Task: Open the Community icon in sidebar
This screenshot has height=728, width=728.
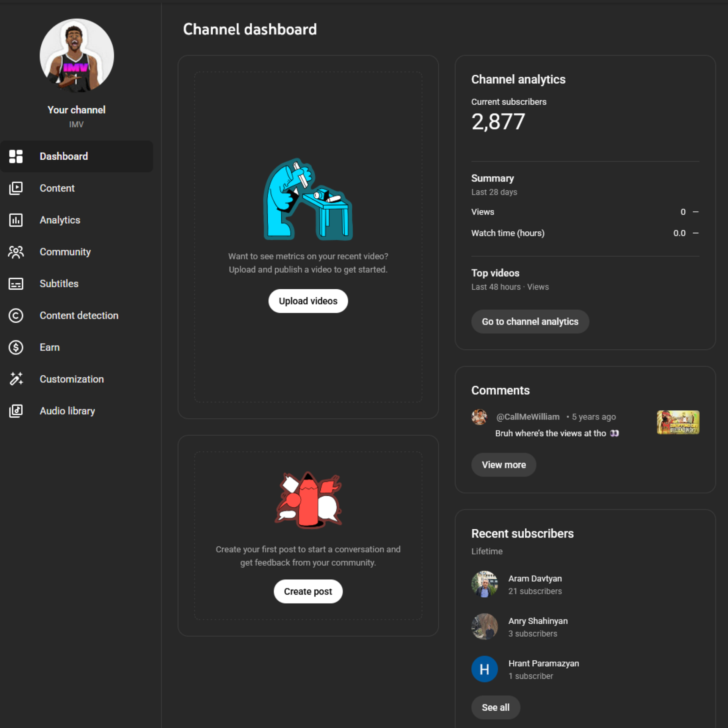Action: click(16, 252)
